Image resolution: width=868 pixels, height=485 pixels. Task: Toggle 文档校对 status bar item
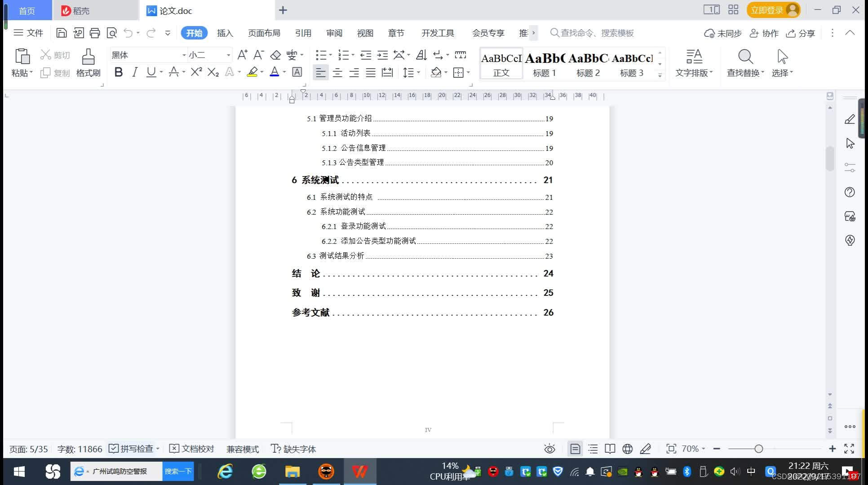[x=191, y=449]
